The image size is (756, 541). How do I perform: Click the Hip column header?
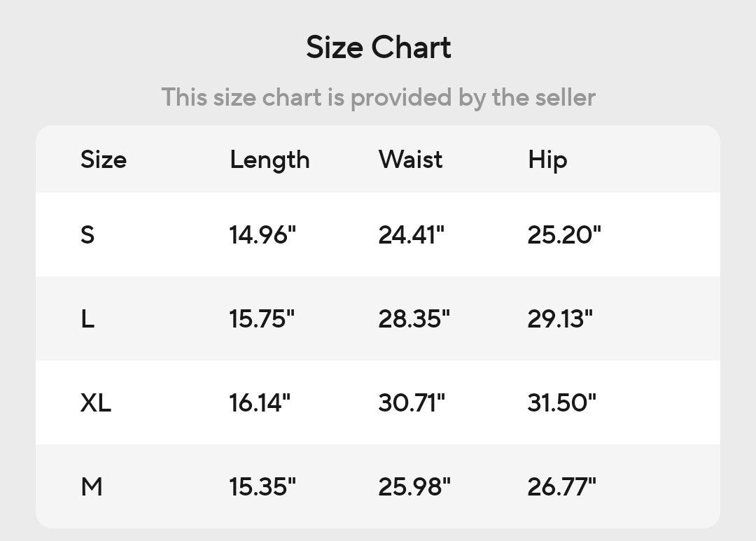click(547, 160)
